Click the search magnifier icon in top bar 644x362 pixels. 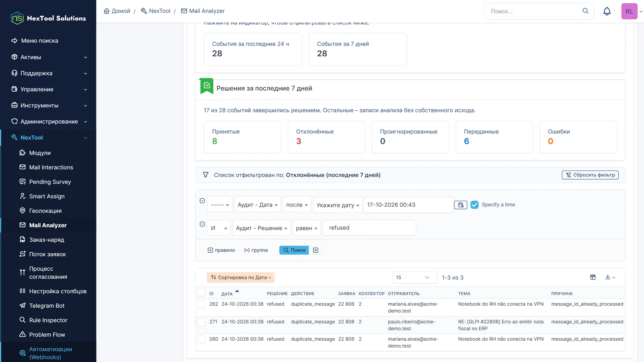pos(586,11)
